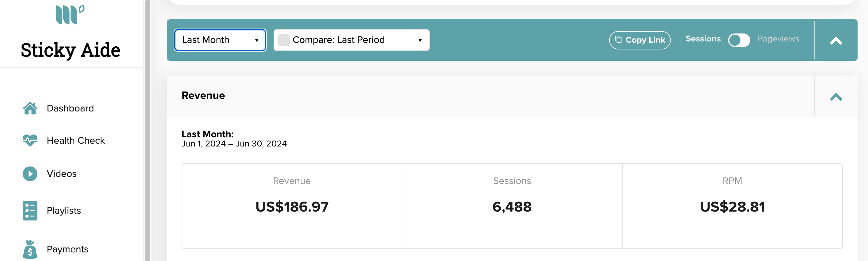Click the Health Check heartbeat icon
Viewport: 868px width, 261px height.
[30, 140]
